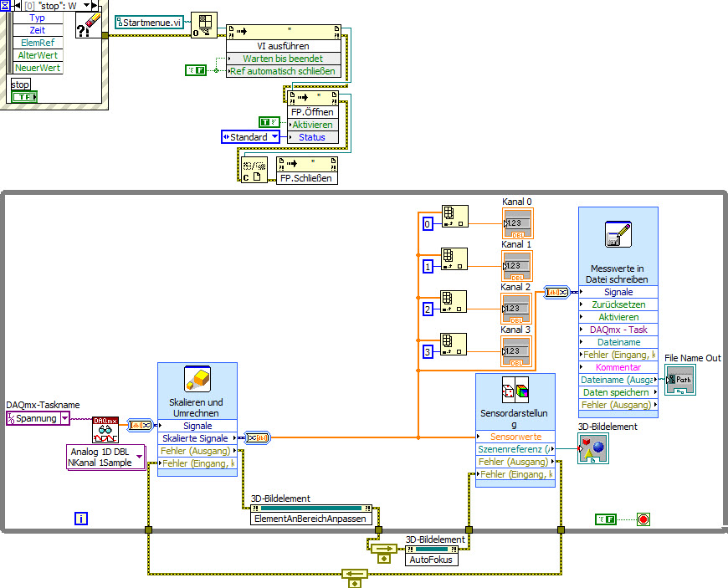Select the Sensorwerte input terminal
The width and height of the screenshot is (728, 588).
tap(515, 437)
